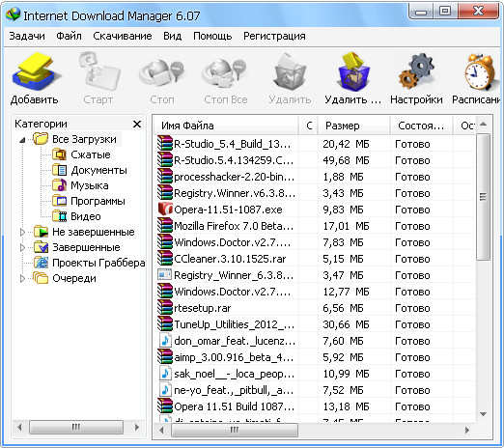
Task: Select ne-yo_feat.,_pitbull file name
Action: coord(234,390)
